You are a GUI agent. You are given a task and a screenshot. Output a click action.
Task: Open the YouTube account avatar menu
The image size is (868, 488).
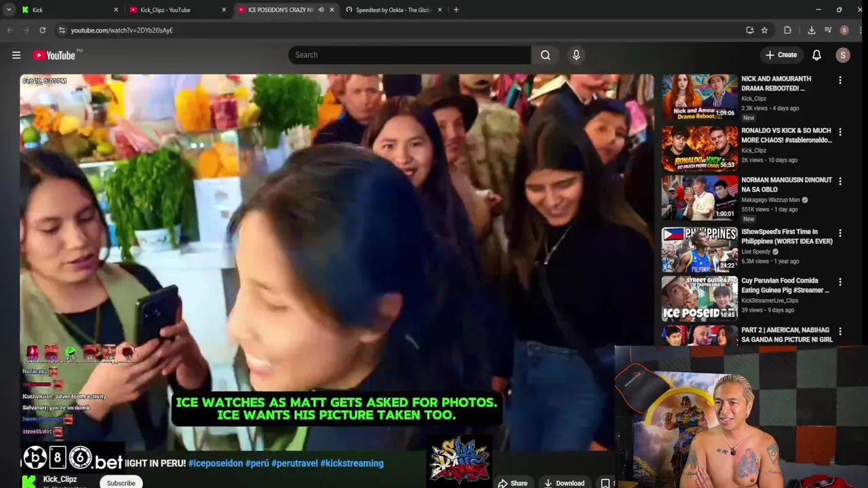843,55
